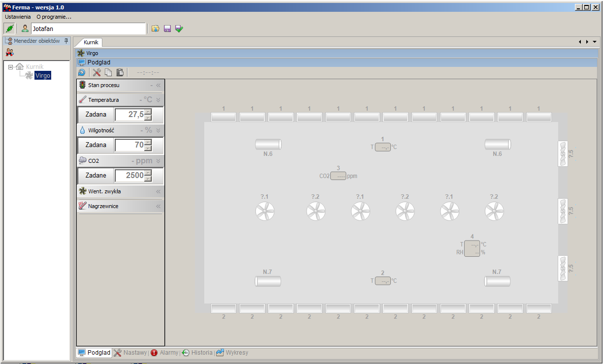603x364 pixels.
Task: Click the left N.6 heater
Action: [268, 144]
